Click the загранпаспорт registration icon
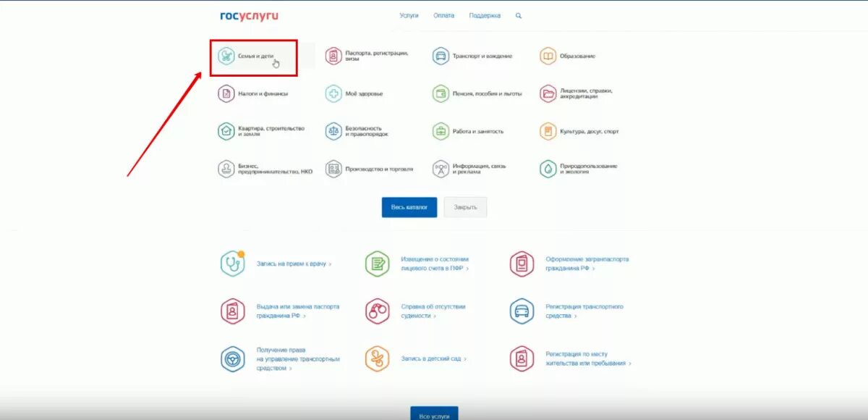868x420 pixels. [x=522, y=264]
